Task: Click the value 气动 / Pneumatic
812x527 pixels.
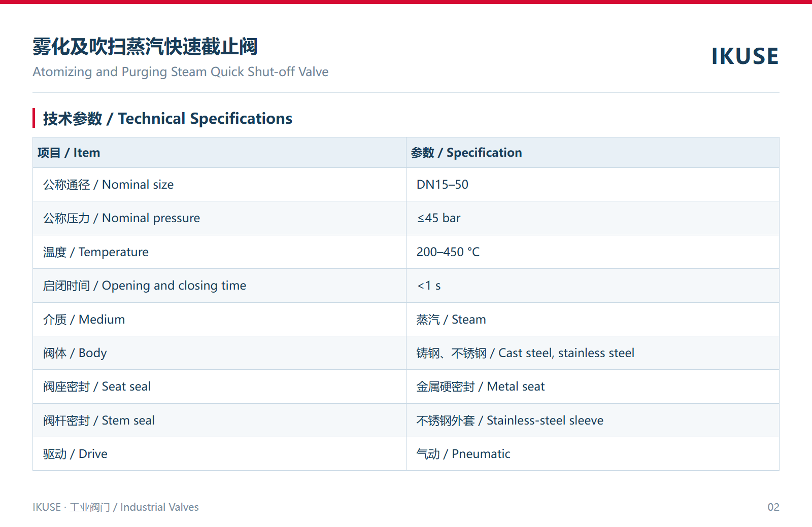Action: tap(463, 454)
